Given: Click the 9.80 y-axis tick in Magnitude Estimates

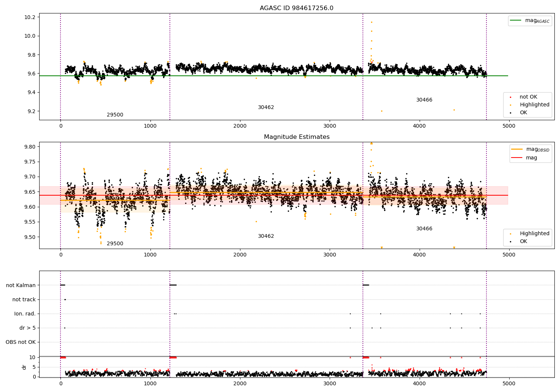Looking at the screenshot, I should coord(30,147).
